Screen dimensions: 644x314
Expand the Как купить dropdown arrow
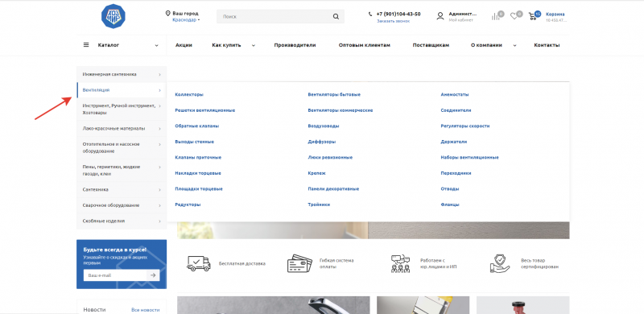254,46
